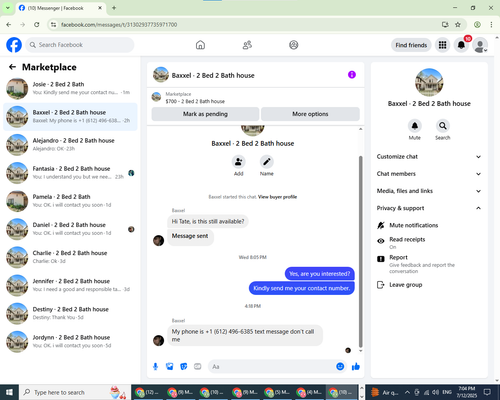Click the More options button

tap(310, 114)
